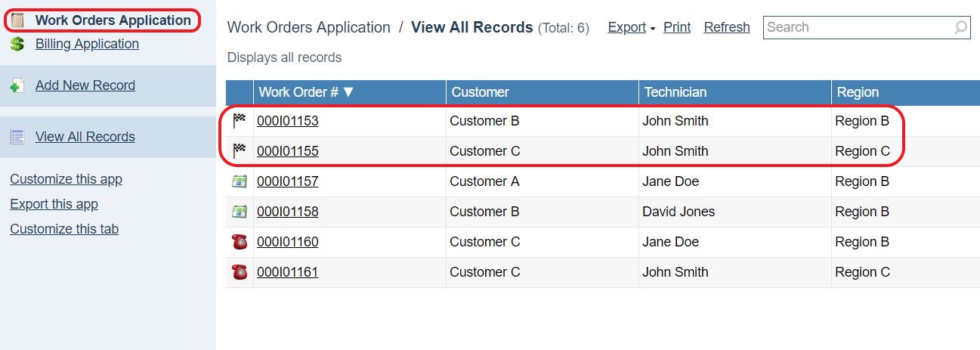The height and width of the screenshot is (350, 980).
Task: Click the Print link
Action: click(x=677, y=27)
